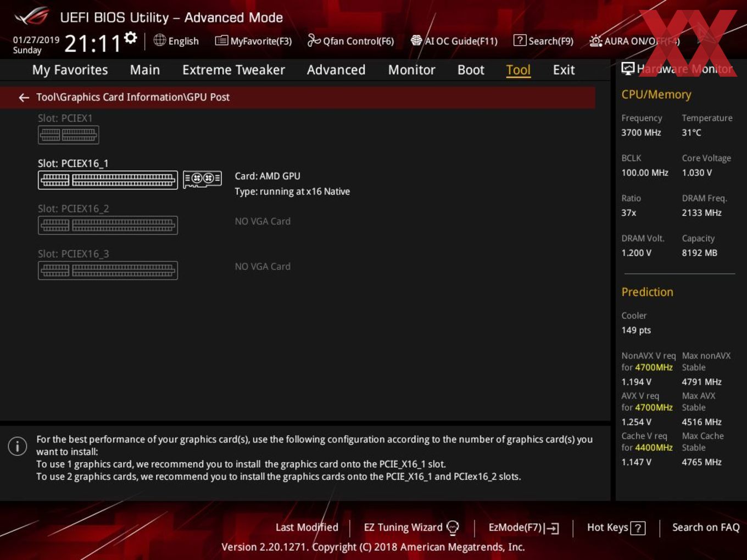The width and height of the screenshot is (747, 560).
Task: Click the info circle icon in help panel
Action: [x=18, y=446]
